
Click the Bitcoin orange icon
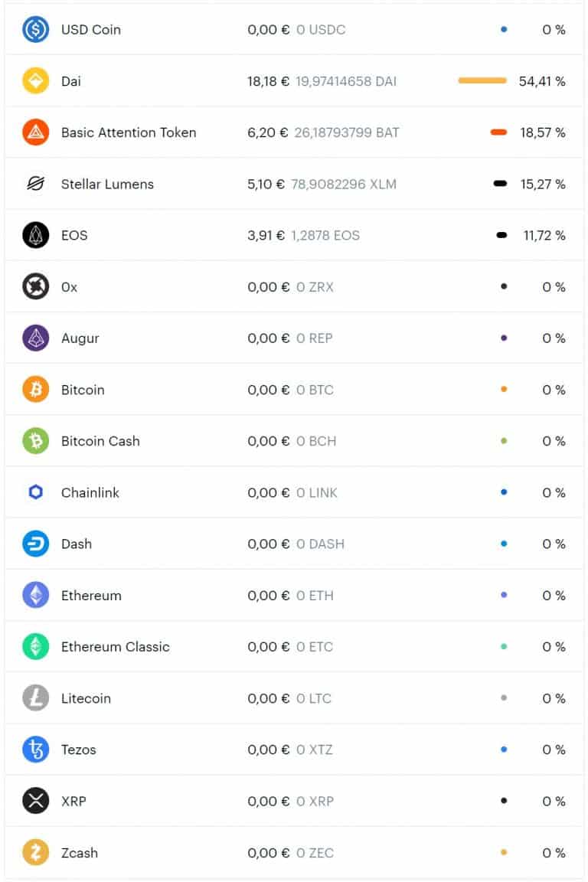tap(35, 390)
